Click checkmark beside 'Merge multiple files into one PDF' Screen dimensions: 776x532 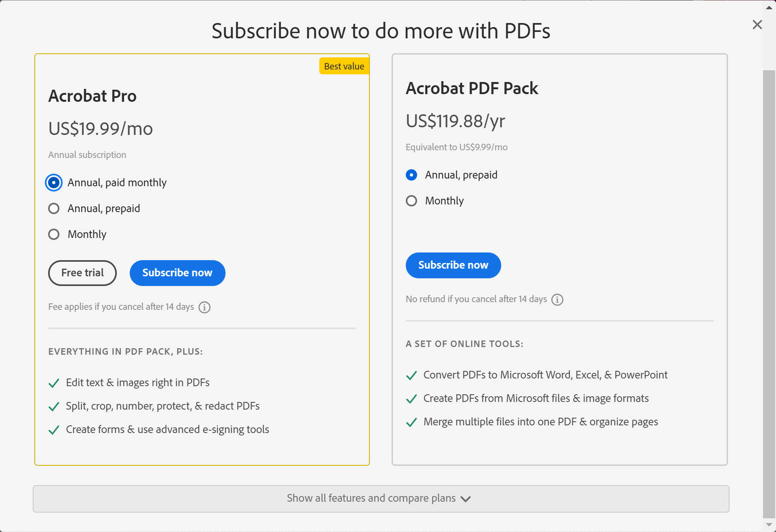[x=411, y=422]
